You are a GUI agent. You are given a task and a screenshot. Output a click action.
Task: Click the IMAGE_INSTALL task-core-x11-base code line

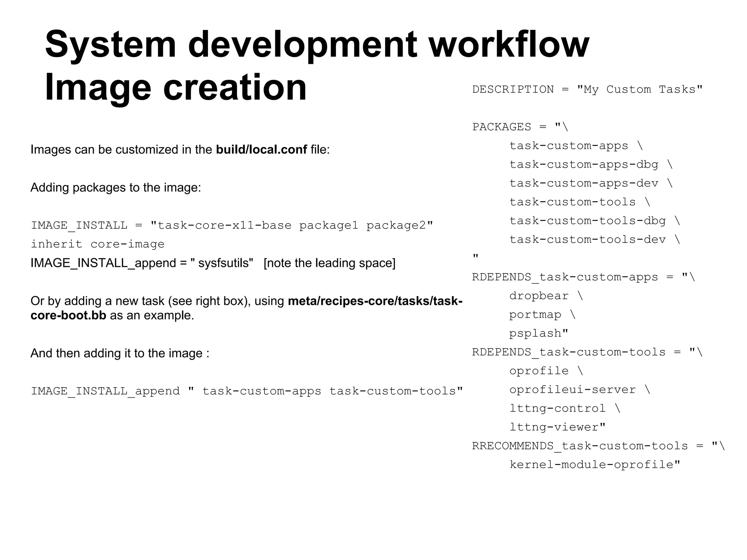[232, 225]
